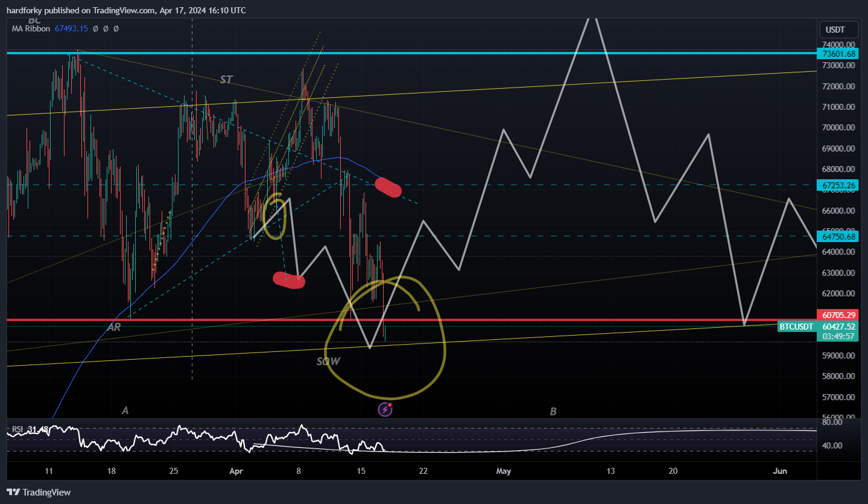
Task: Click date '11' on time axis
Action: [x=49, y=471]
